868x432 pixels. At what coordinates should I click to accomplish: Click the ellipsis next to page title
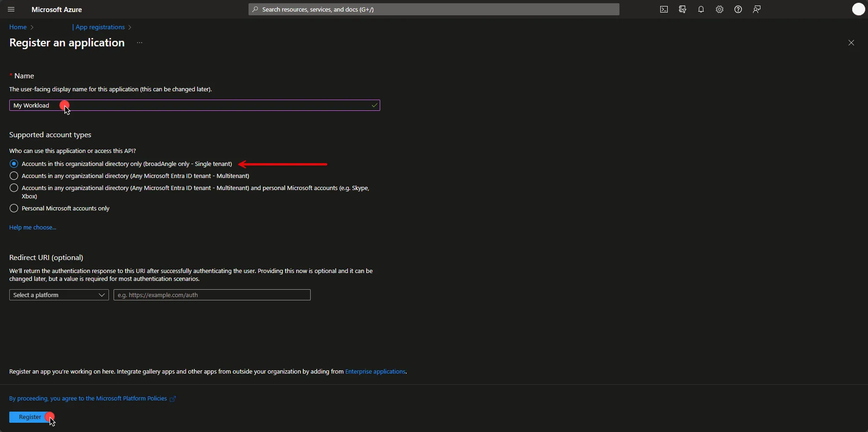pos(140,43)
